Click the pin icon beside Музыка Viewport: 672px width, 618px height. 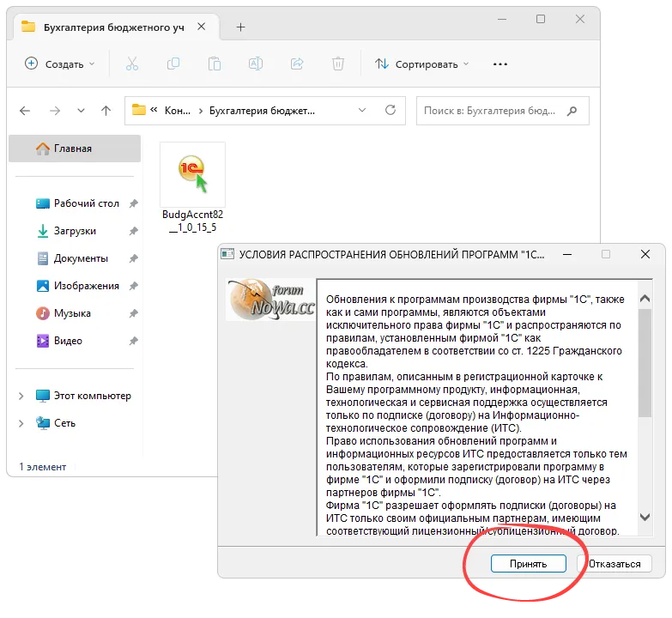(134, 312)
